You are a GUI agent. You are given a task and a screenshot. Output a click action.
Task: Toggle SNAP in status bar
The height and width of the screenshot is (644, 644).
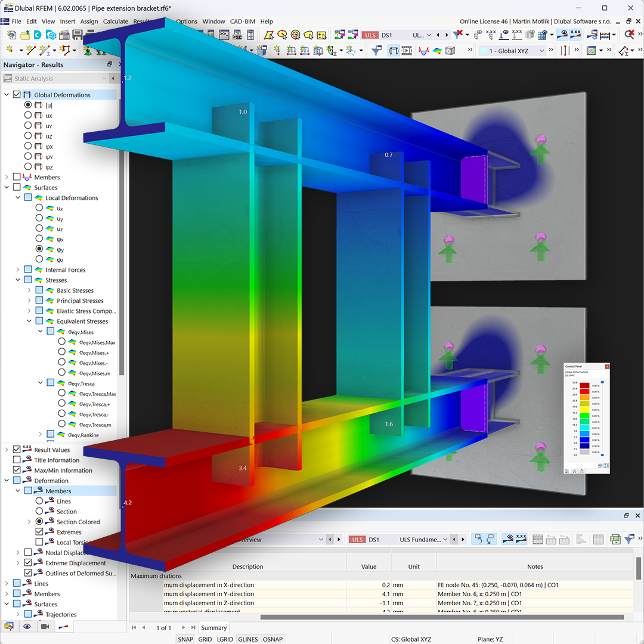[x=185, y=639]
